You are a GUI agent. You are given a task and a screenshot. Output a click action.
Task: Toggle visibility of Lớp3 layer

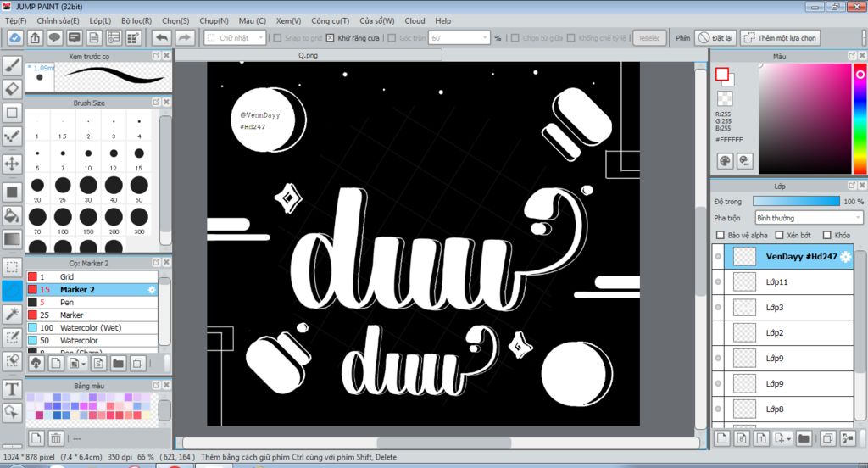pos(718,308)
